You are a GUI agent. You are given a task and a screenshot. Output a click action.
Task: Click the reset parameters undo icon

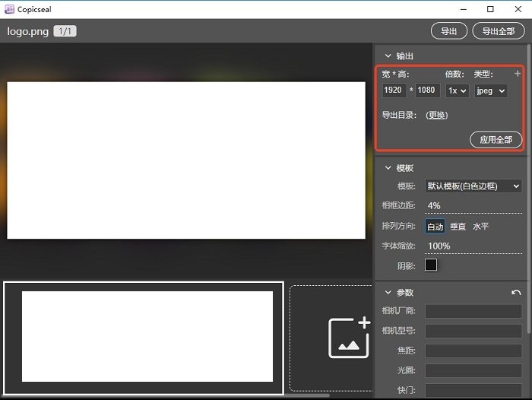coord(516,293)
